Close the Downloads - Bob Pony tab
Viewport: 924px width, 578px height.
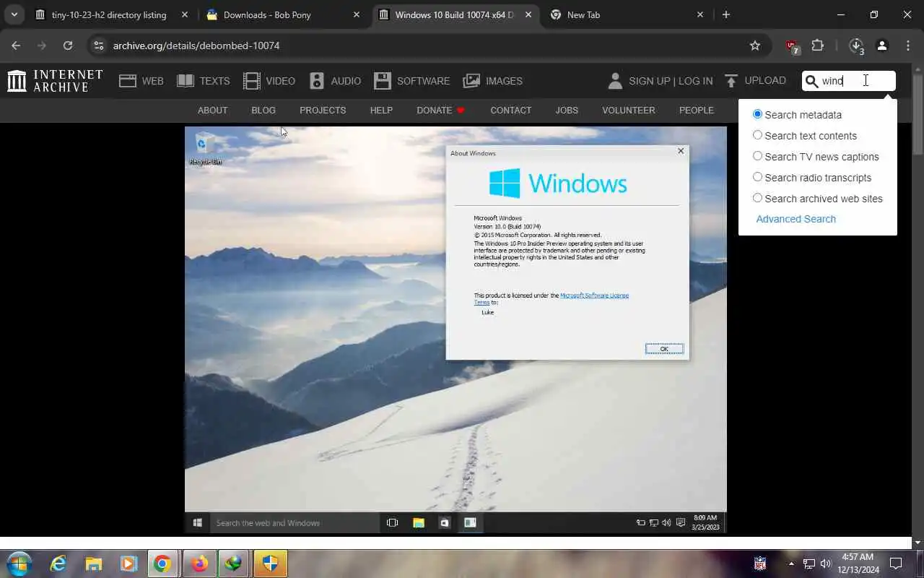point(357,14)
